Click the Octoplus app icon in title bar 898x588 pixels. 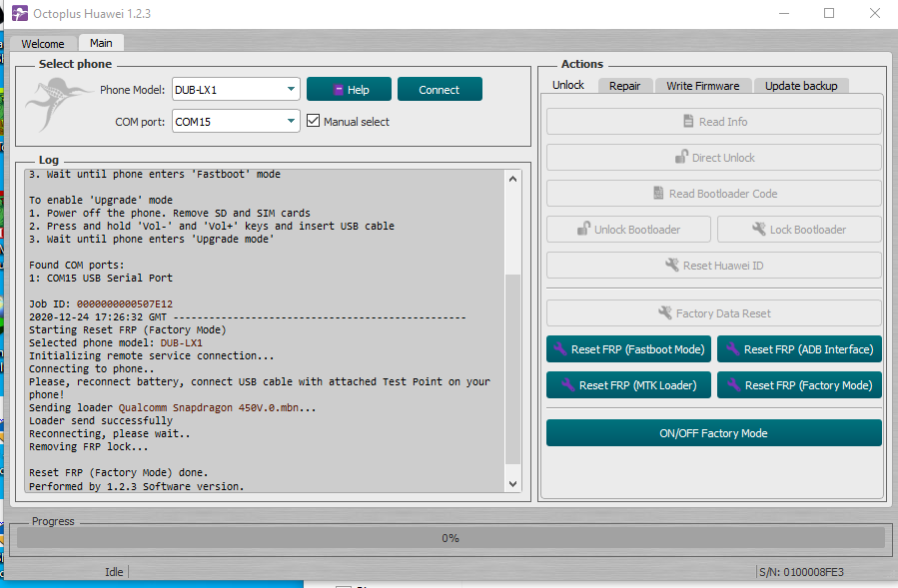19,13
